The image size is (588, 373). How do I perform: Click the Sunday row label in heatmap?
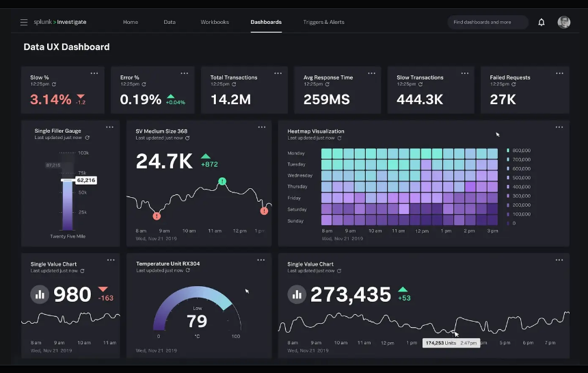(295, 220)
